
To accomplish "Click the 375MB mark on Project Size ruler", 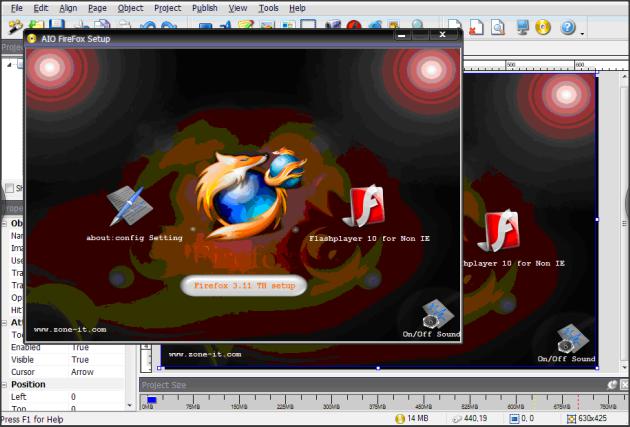I will (x=377, y=407).
